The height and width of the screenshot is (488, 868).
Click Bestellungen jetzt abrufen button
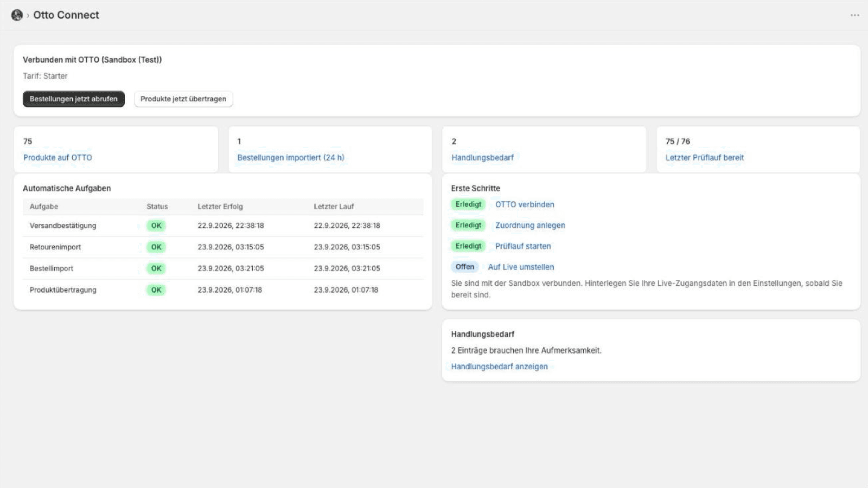[x=74, y=99]
